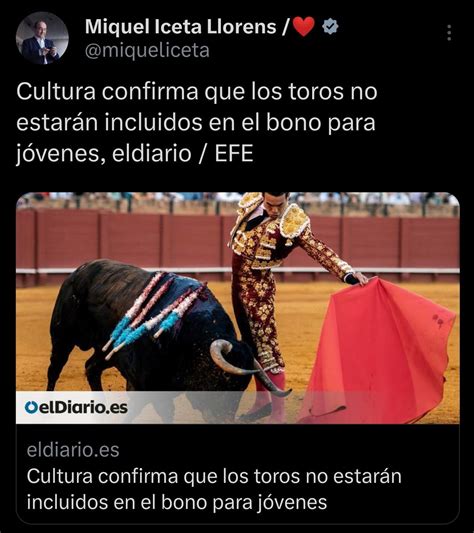Click the elDiario.es logo on image
The height and width of the screenshot is (533, 474).
click(76, 408)
